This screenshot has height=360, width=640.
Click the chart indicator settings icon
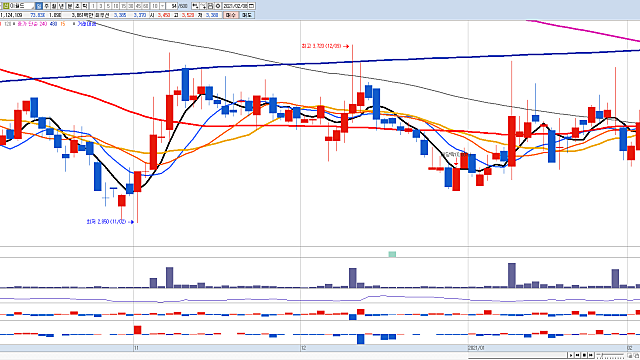tap(195, 6)
